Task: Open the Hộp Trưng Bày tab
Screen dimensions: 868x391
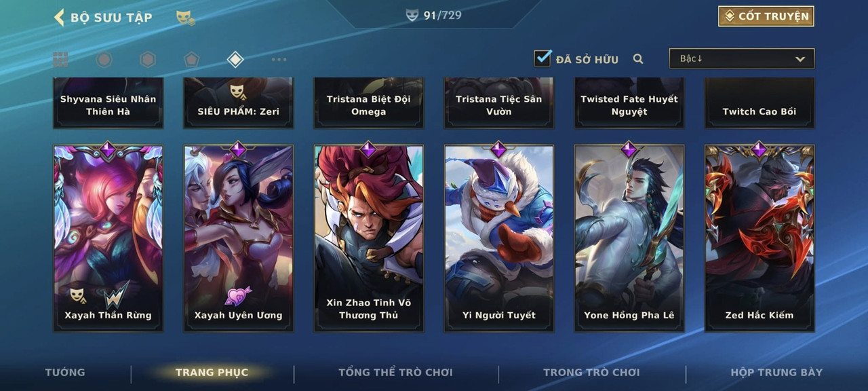Action: [776, 372]
